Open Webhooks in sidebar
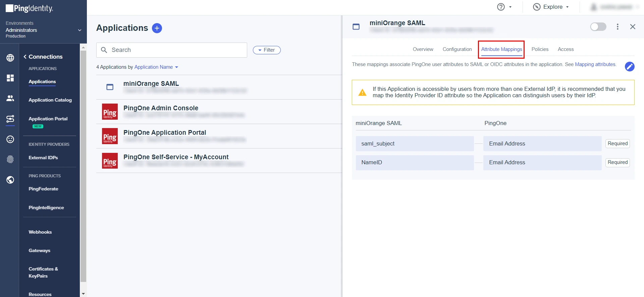This screenshot has height=297, width=644. click(40, 232)
